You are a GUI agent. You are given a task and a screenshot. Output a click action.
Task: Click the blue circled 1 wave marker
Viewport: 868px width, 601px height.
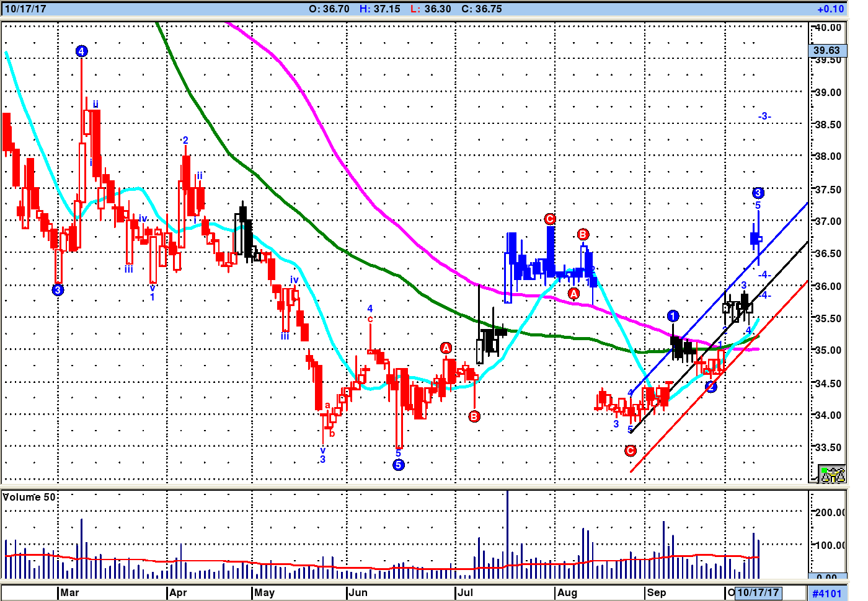click(673, 316)
